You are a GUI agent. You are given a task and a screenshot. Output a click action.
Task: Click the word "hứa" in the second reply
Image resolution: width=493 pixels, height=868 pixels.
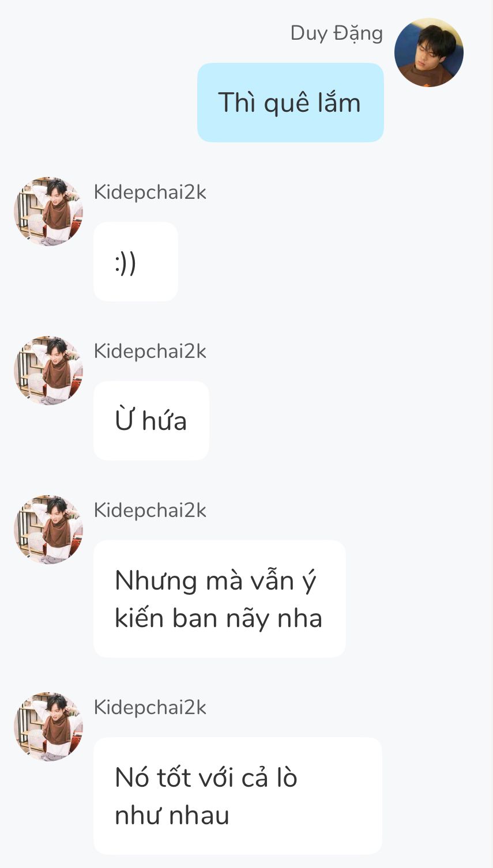click(x=164, y=421)
